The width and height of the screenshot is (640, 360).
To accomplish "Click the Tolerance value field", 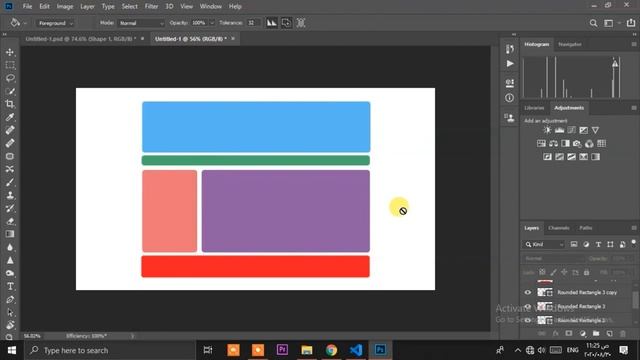I will [253, 23].
